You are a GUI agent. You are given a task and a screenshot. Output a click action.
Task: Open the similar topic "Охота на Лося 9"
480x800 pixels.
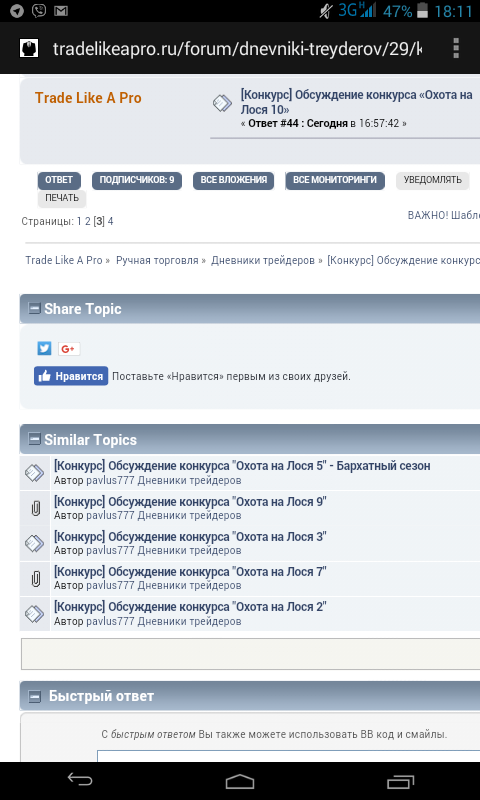tap(190, 502)
